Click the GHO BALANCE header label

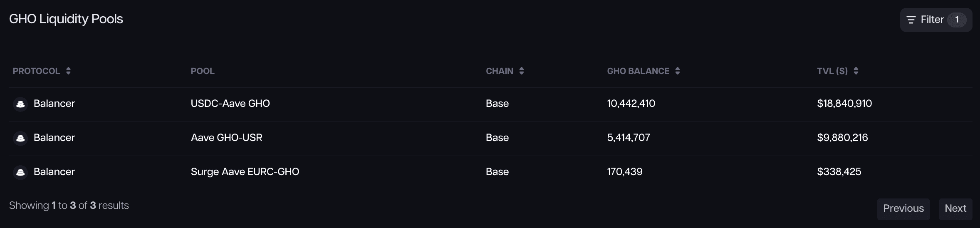click(638, 71)
